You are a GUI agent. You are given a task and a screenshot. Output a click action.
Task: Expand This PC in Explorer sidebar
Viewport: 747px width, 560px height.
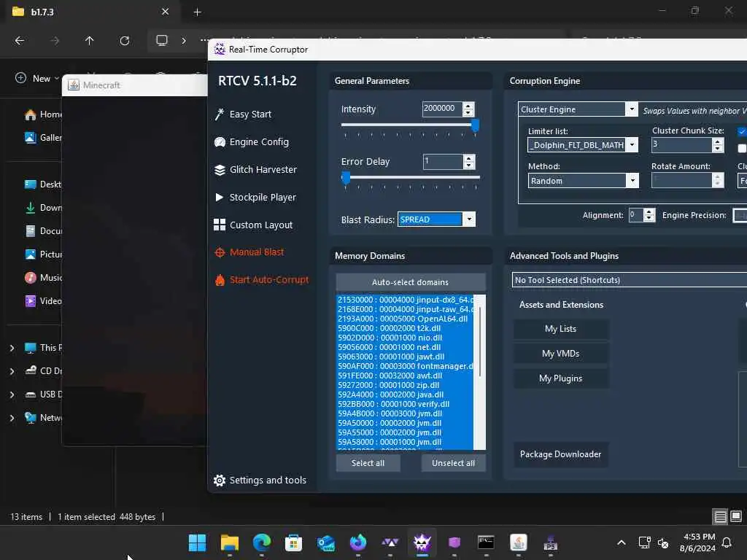coord(12,348)
